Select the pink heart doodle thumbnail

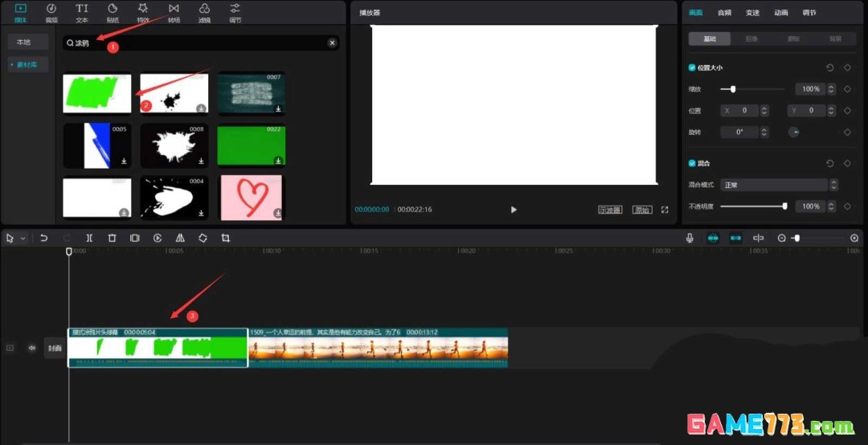251,197
